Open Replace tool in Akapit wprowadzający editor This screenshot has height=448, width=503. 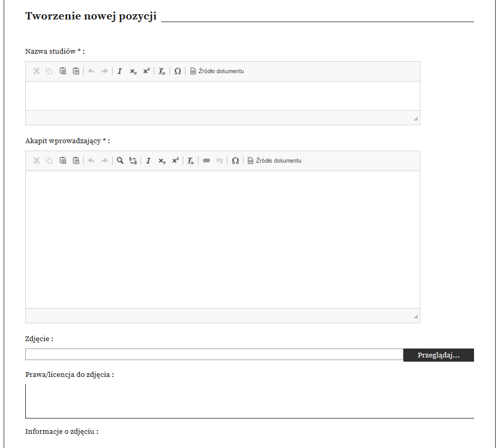133,161
